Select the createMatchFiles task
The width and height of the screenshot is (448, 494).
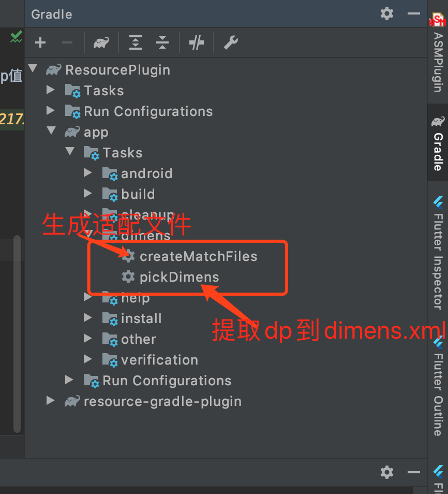click(x=198, y=256)
